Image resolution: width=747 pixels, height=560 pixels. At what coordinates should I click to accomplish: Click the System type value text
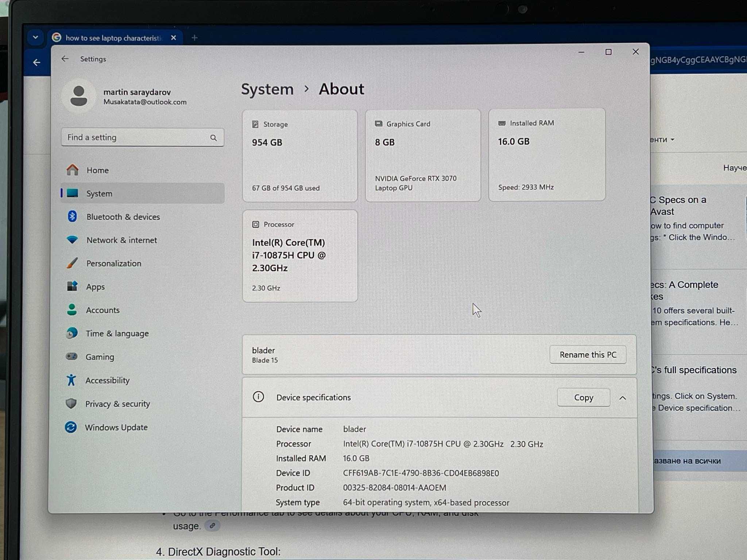click(x=426, y=502)
